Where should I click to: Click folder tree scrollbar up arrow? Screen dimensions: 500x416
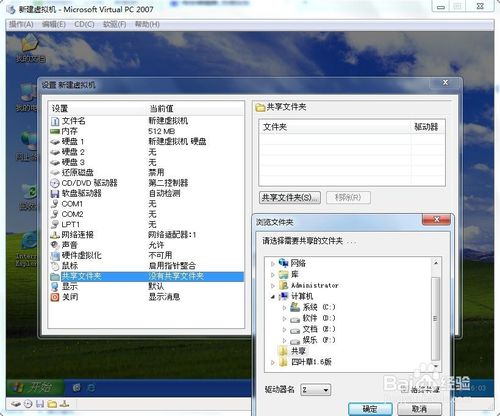click(x=436, y=263)
